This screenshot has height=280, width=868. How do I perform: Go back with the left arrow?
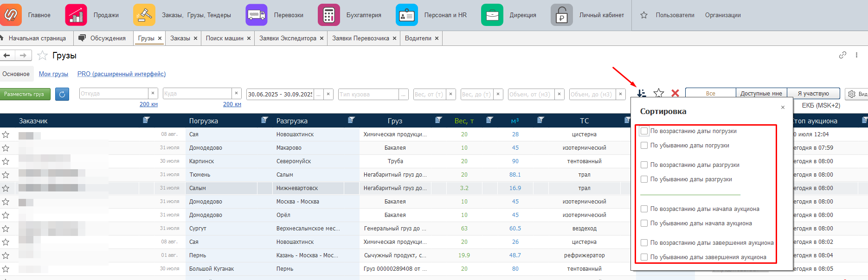click(x=7, y=56)
